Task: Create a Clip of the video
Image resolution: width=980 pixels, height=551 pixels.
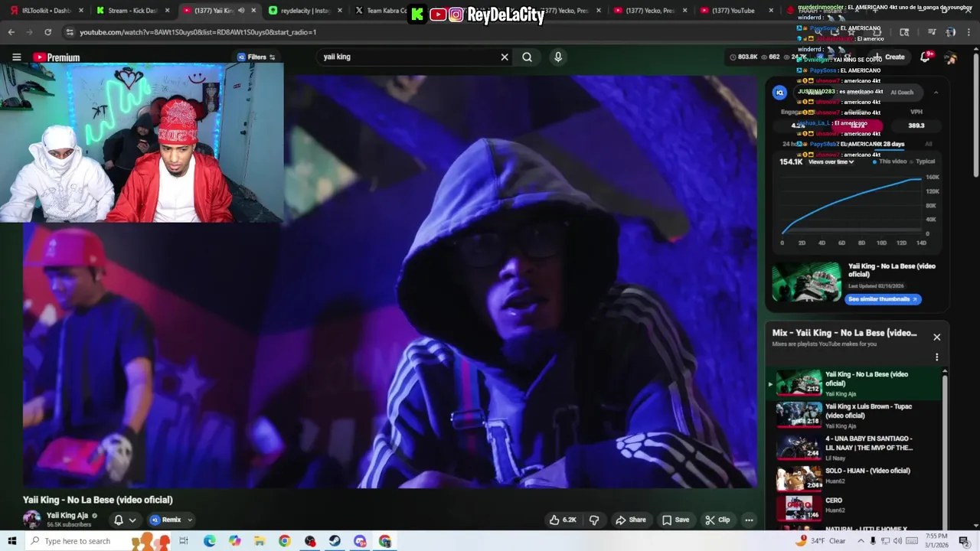Action: (717, 520)
